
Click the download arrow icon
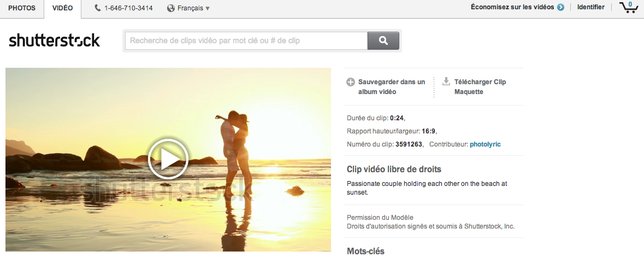tap(446, 81)
